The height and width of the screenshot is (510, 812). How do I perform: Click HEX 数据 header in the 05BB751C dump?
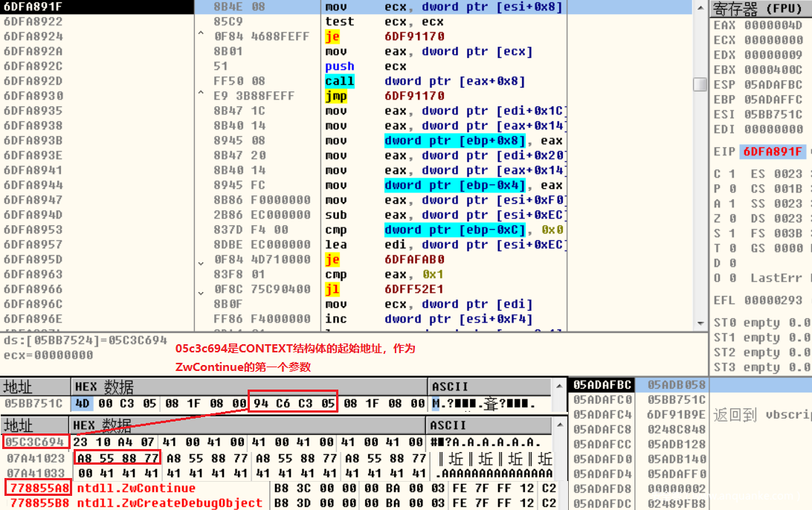click(x=104, y=387)
